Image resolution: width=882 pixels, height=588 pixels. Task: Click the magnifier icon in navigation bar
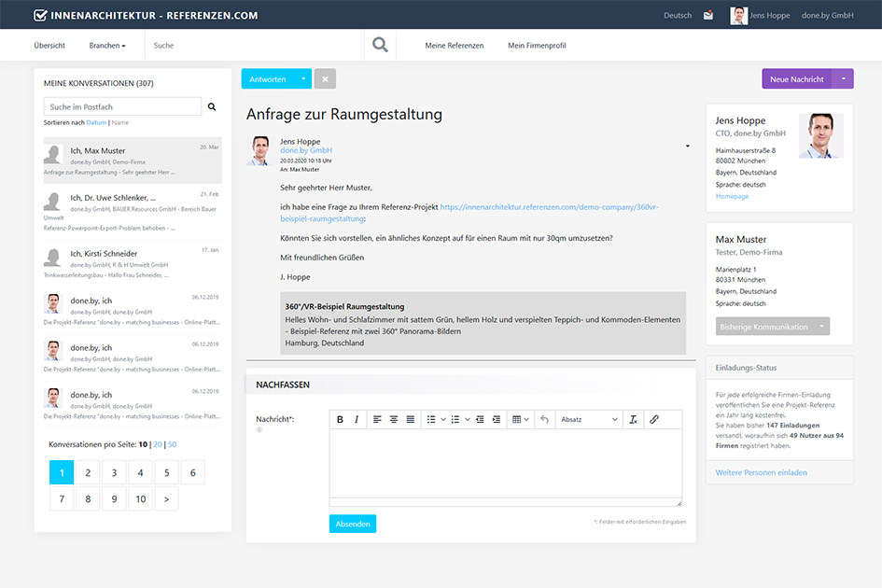tap(380, 45)
